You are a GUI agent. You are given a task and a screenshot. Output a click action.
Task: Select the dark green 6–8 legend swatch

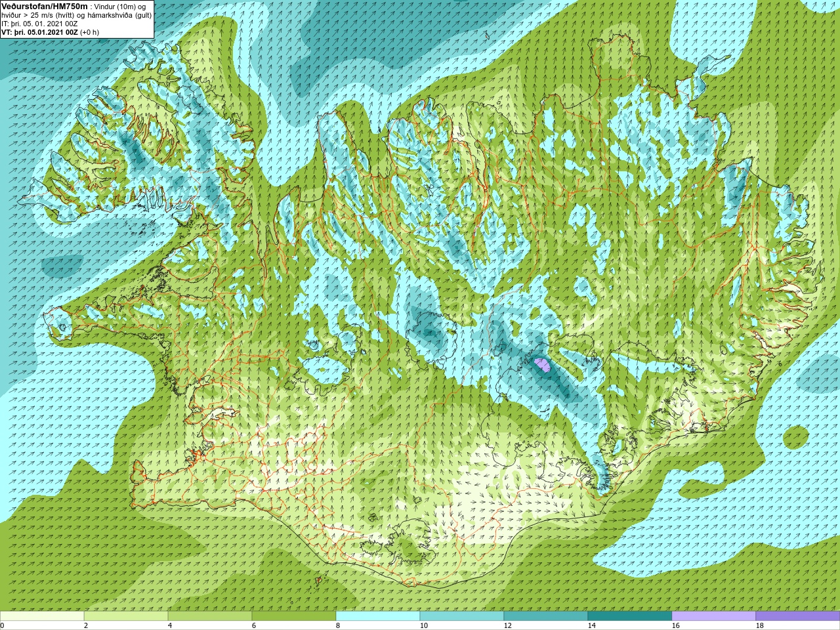point(294,616)
